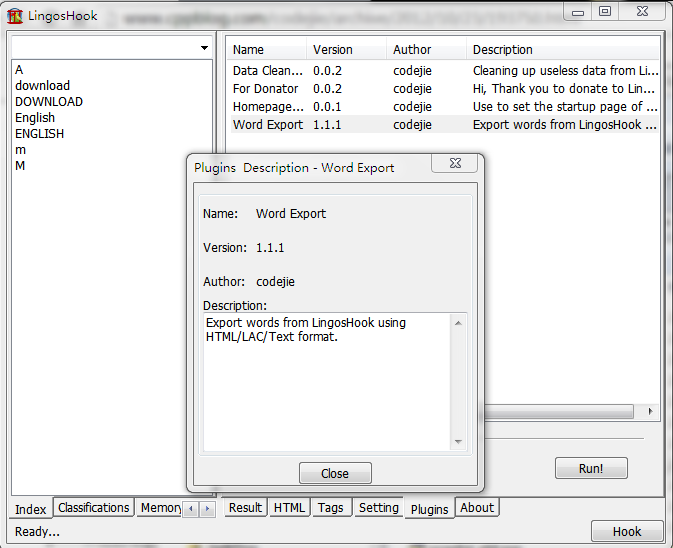673x548 pixels.
Task: Click the Close button in plugin dialog
Action: [x=335, y=473]
